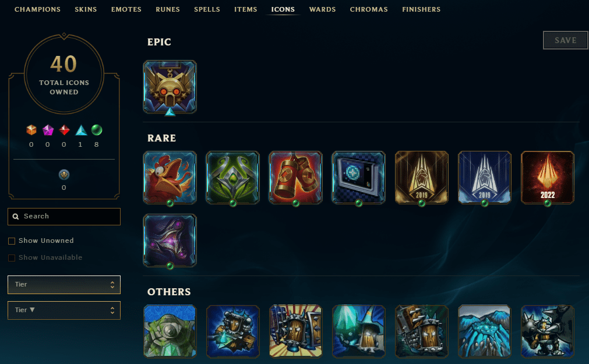Open the first Tier dropdown
The image size is (589, 364).
point(64,285)
